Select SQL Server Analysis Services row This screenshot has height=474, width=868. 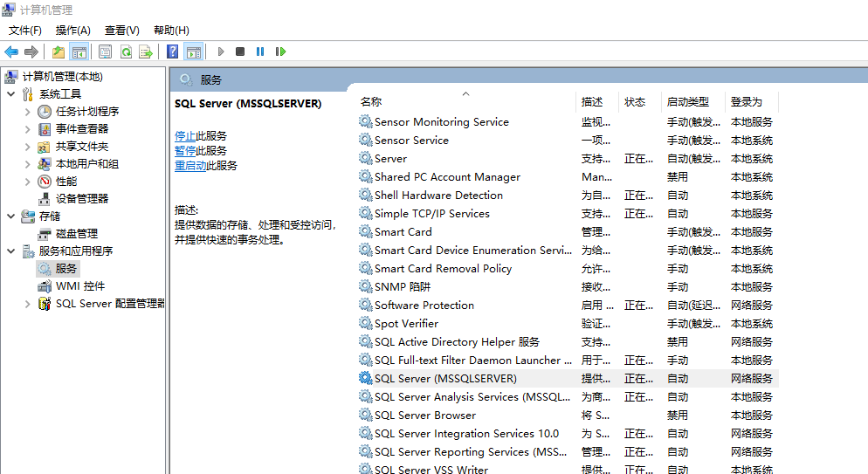pos(568,396)
